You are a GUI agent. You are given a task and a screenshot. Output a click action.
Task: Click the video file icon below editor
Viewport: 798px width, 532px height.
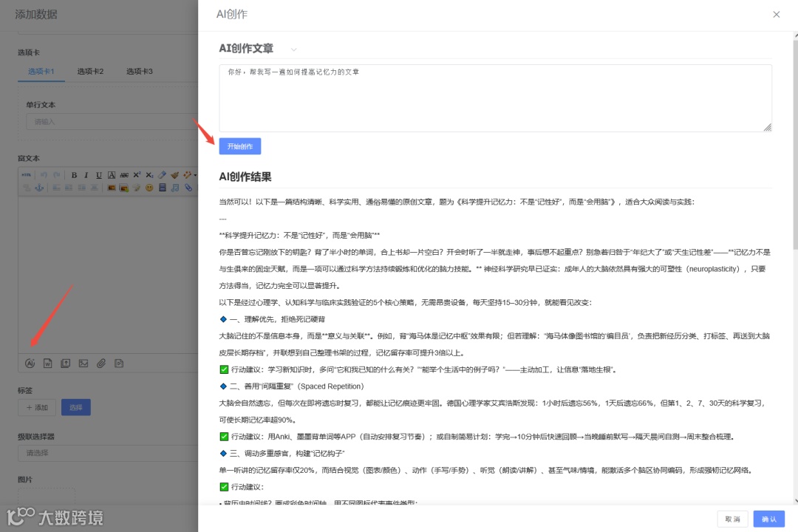coord(119,364)
